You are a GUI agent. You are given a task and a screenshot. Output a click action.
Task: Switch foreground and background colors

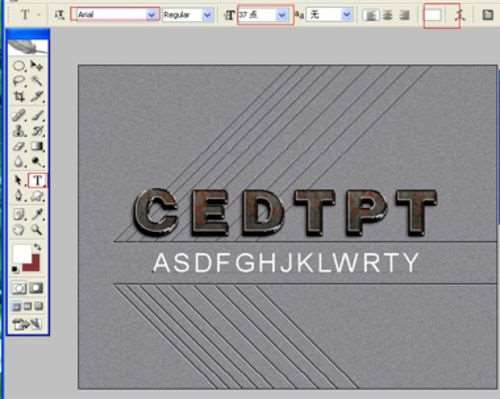point(37,247)
